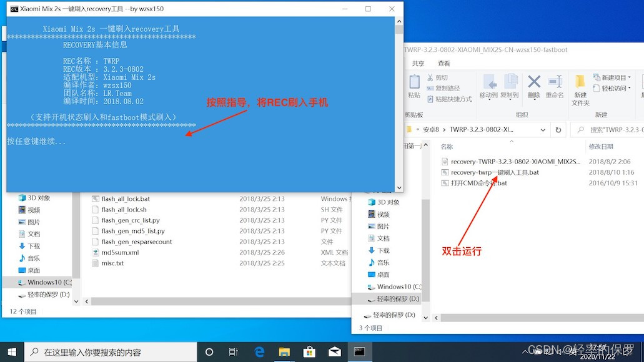Click the command window scroll up arrow
644x362 pixels.
coord(399,21)
